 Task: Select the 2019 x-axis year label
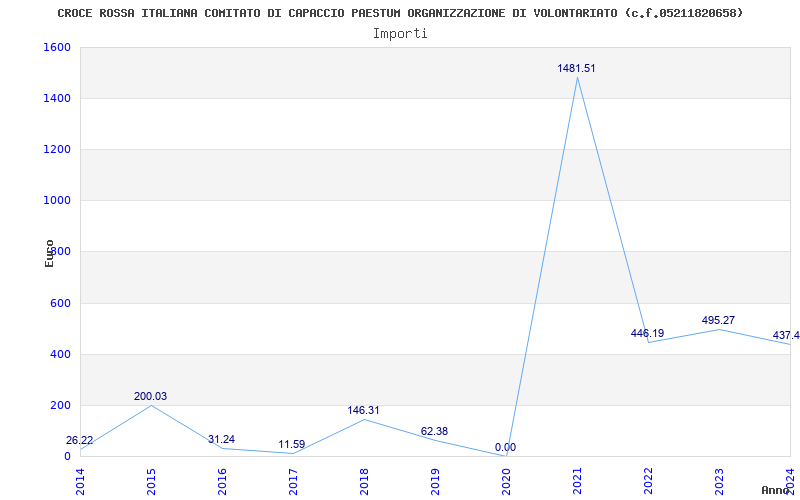435,482
